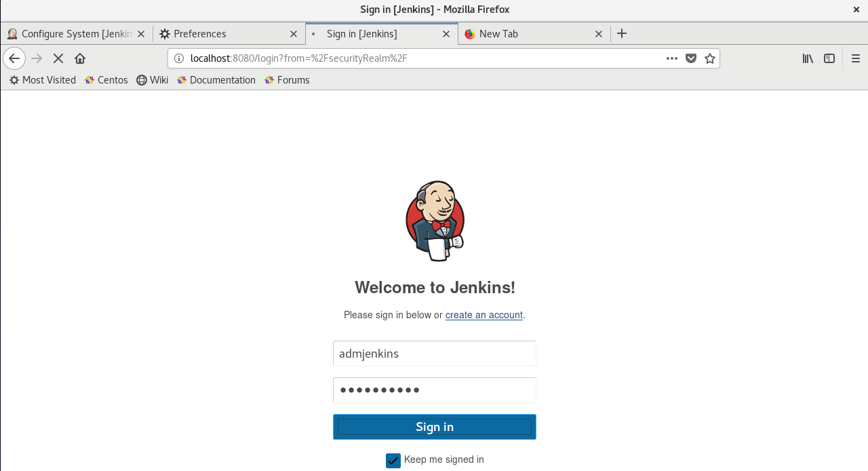The image size is (868, 471).
Task: Save page to Pocket
Action: click(691, 58)
